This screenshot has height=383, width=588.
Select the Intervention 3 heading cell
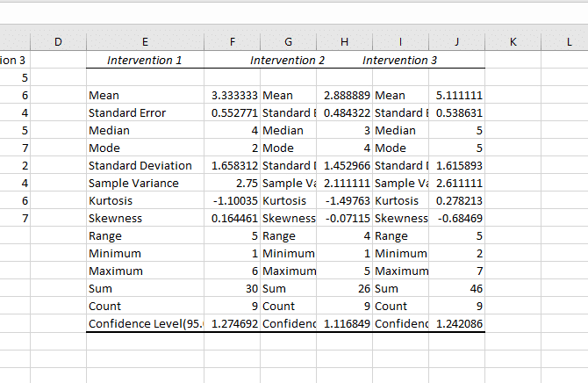pos(400,61)
